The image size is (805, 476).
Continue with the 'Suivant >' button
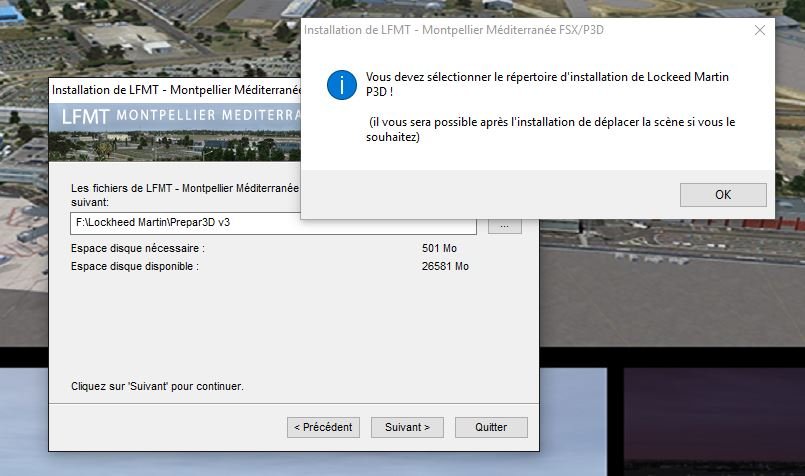tap(407, 427)
